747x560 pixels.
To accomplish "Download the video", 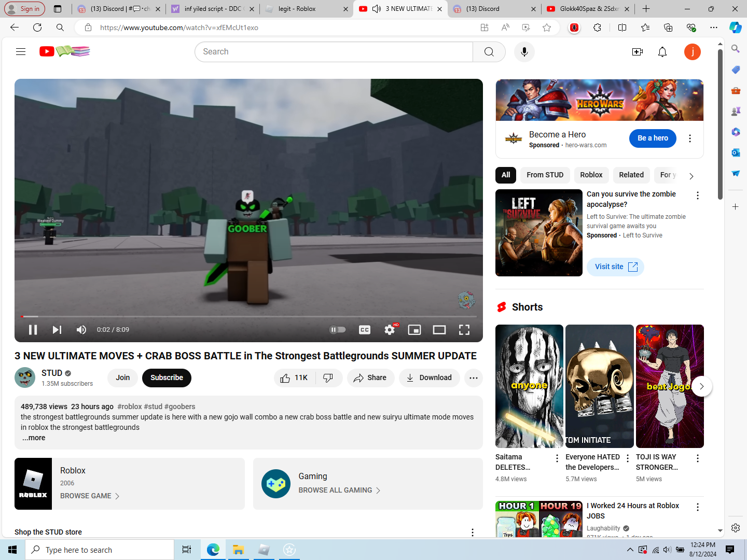I will (429, 378).
